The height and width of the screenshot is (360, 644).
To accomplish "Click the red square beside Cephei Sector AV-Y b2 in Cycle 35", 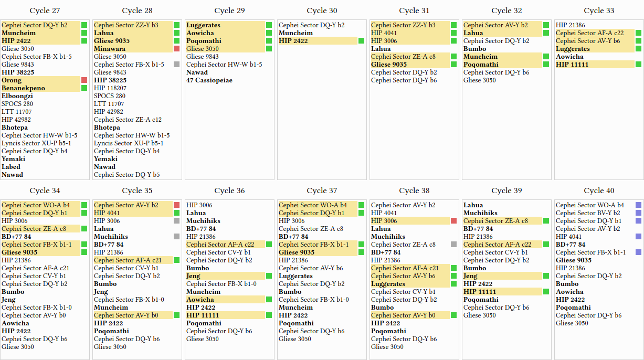I will coord(176,205).
